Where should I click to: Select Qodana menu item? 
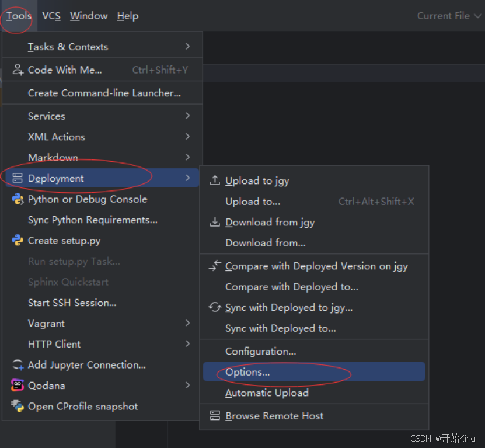coord(102,386)
